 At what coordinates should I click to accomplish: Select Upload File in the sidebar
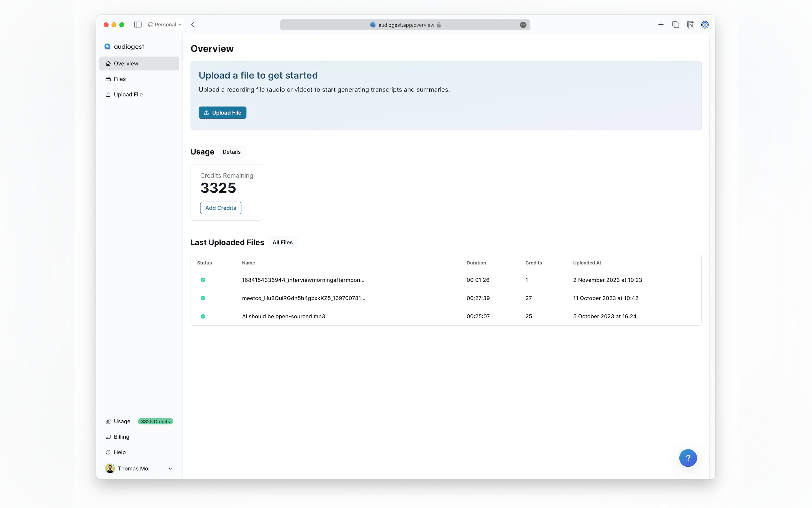click(128, 94)
